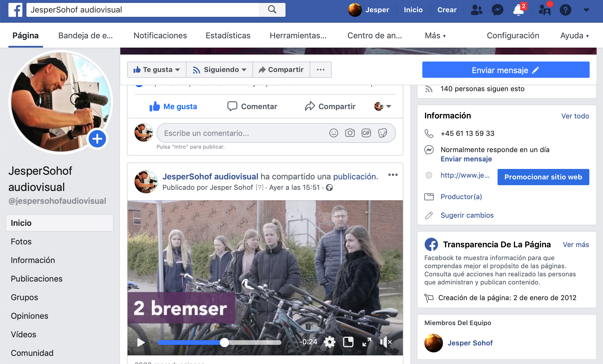Click the video progress slider handle

coord(225,343)
